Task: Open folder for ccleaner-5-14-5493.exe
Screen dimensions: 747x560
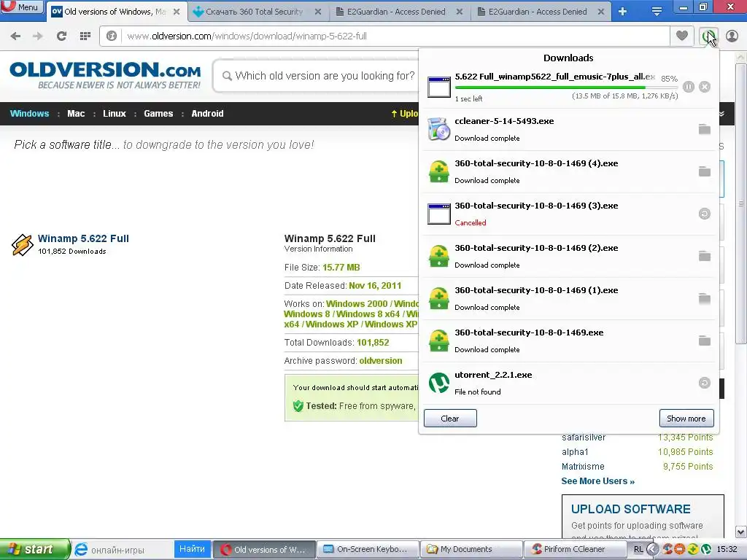Action: pos(705,129)
